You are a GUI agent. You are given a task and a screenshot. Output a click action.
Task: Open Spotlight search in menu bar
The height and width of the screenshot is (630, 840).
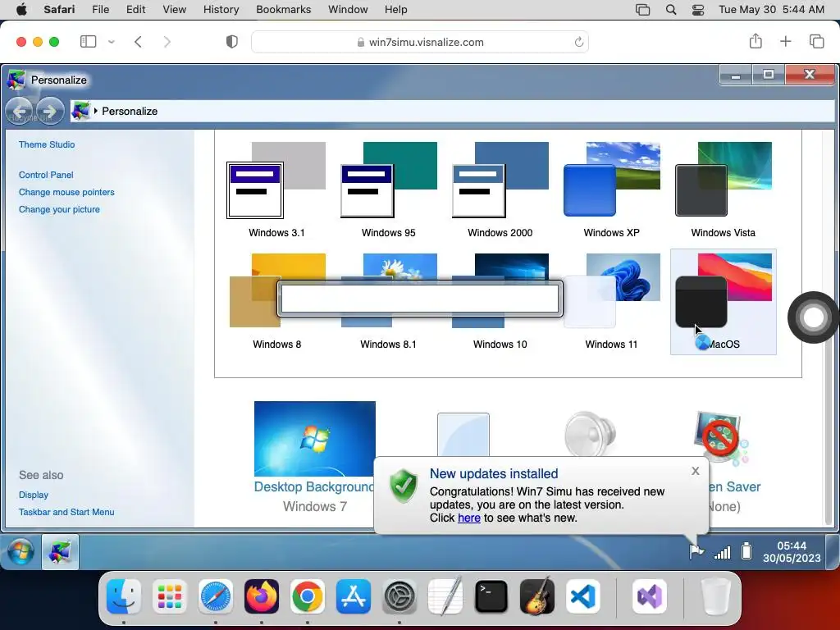[x=671, y=10]
